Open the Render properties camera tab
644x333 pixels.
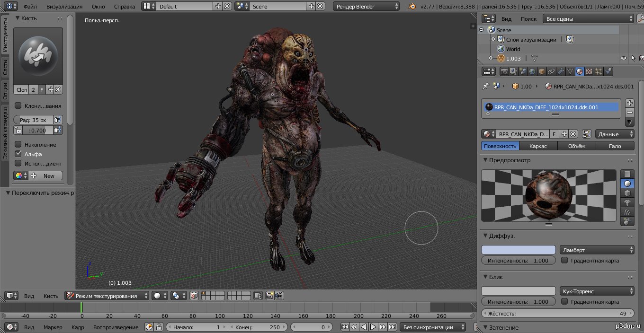[504, 71]
